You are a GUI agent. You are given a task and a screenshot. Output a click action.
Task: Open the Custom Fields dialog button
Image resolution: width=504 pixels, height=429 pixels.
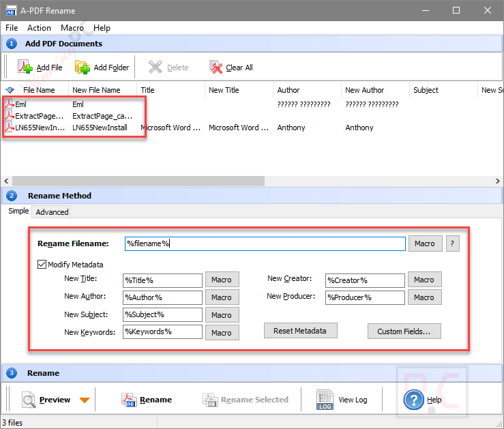point(404,331)
